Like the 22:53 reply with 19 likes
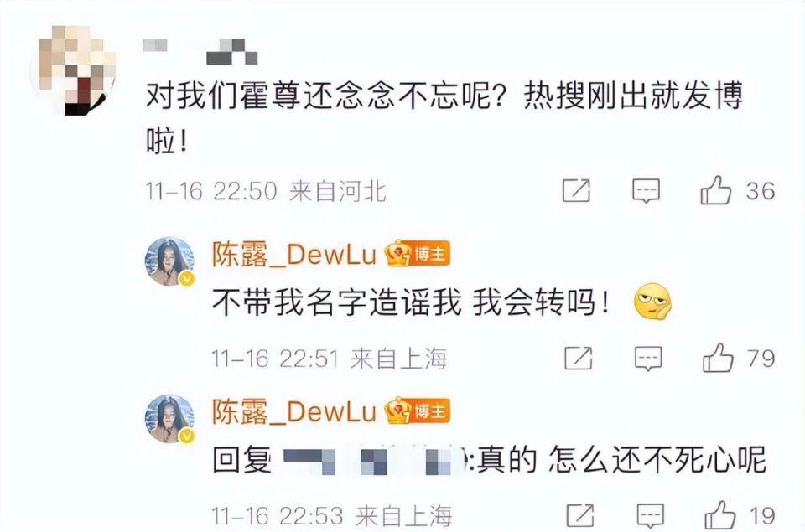 719,515
